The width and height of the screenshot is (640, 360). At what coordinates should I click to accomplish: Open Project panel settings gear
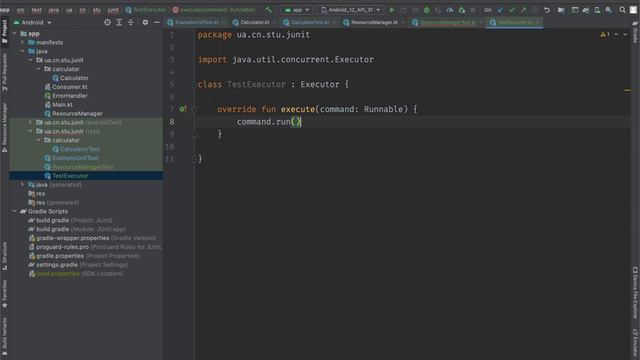click(x=145, y=22)
